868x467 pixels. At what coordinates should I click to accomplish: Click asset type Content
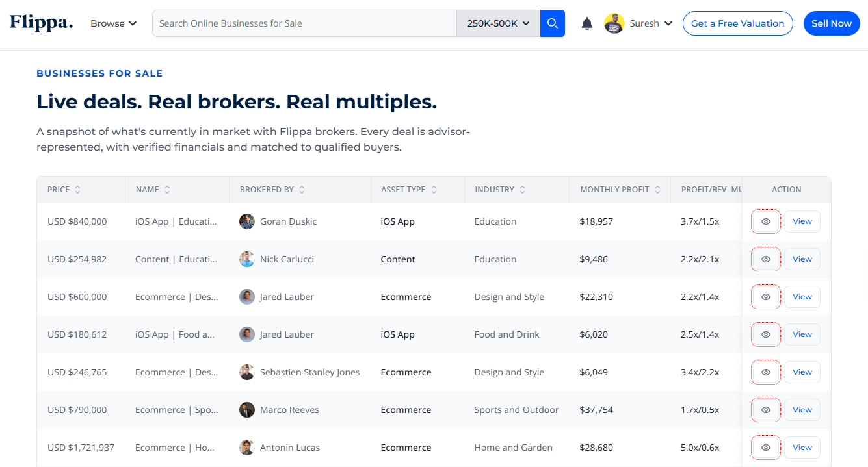pos(398,259)
